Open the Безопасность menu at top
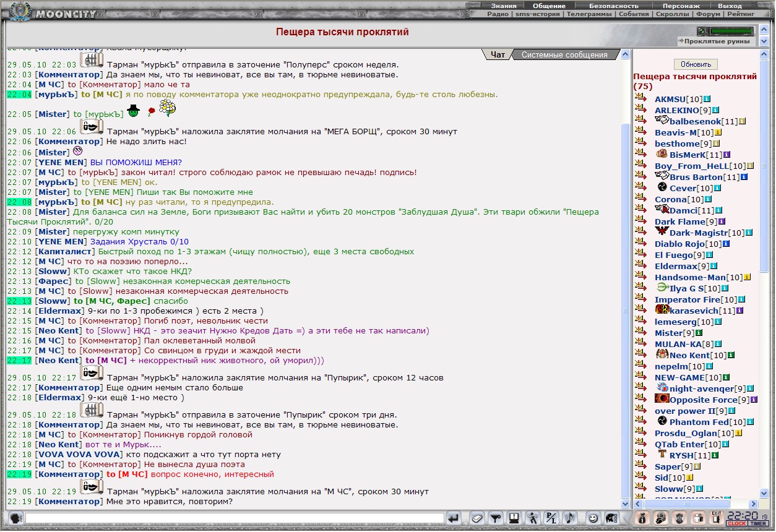This screenshot has width=776, height=532. pos(613,6)
